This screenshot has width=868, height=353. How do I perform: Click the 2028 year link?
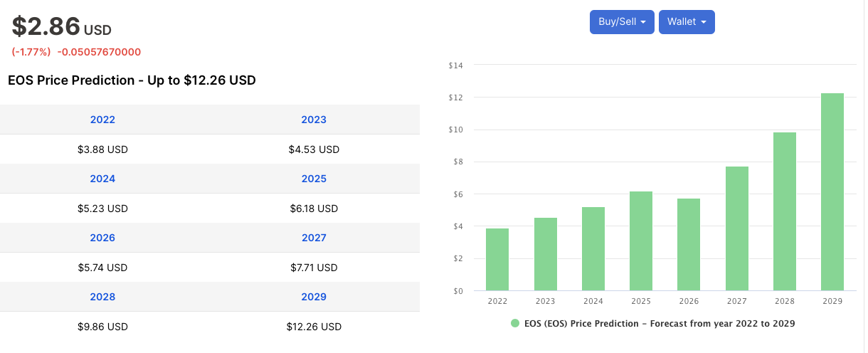102,297
